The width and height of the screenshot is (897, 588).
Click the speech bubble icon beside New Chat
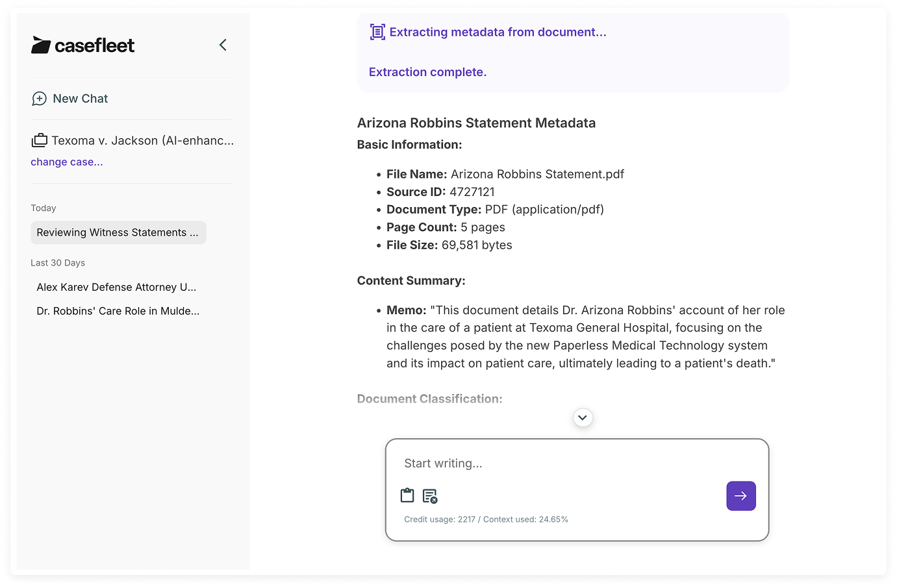pyautogui.click(x=39, y=99)
